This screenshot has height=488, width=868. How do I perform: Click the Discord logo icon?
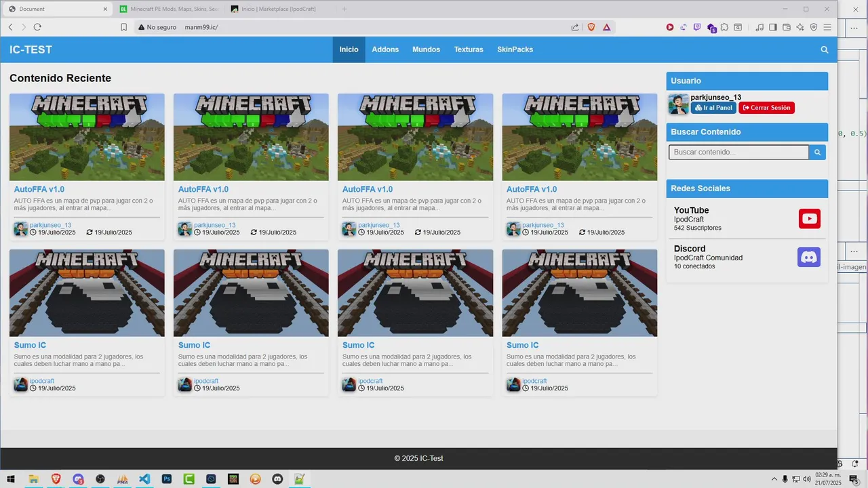point(809,257)
